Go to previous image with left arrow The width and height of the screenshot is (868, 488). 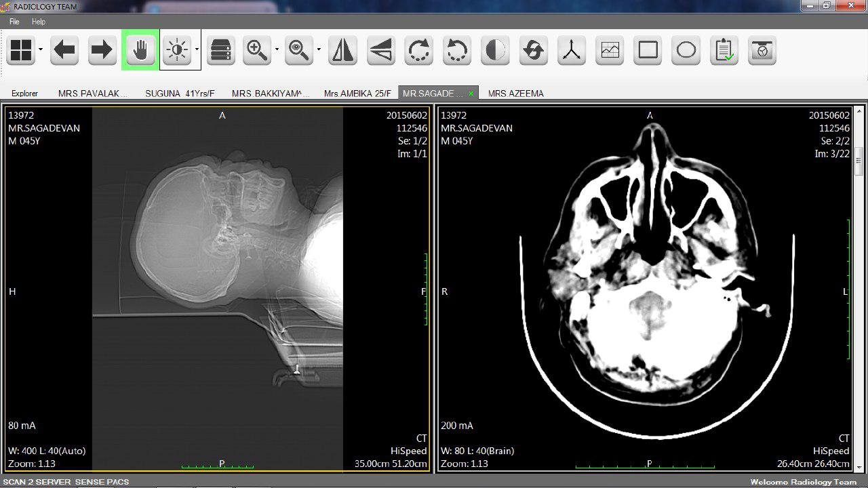click(64, 50)
